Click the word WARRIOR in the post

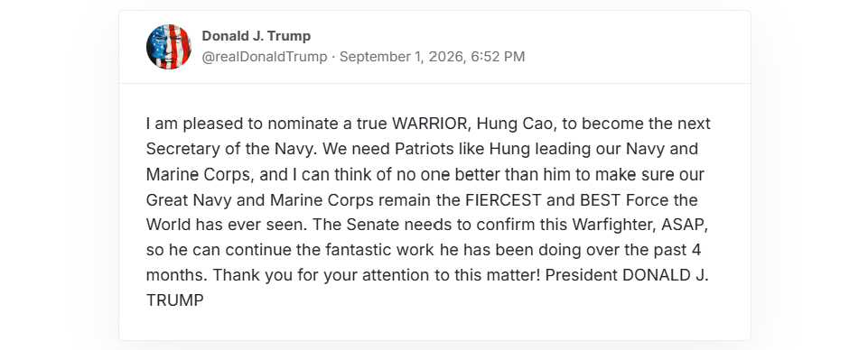430,124
